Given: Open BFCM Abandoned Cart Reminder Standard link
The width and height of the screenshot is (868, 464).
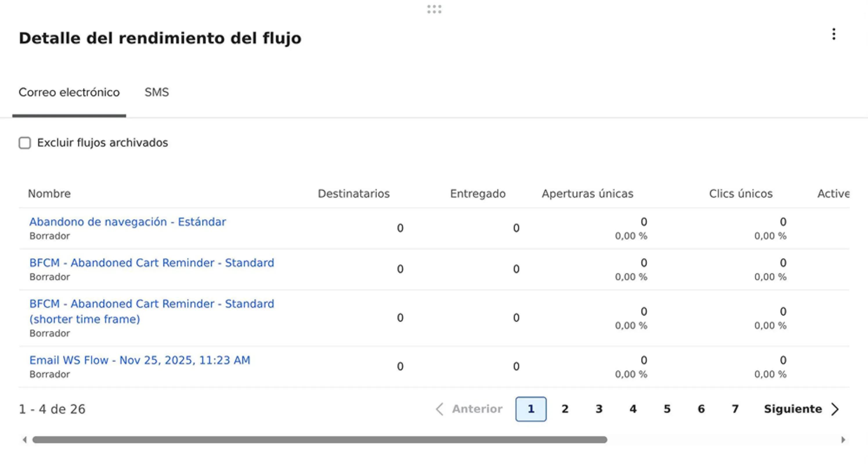Looking at the screenshot, I should [x=151, y=263].
